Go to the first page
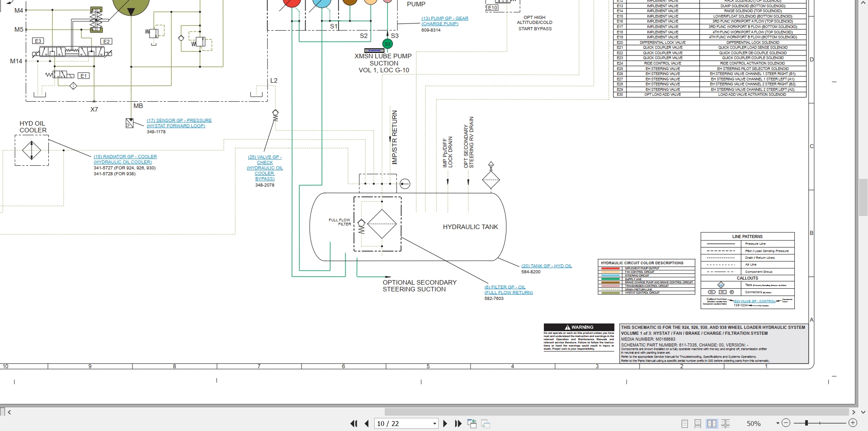This screenshot has width=868, height=431. coord(354,423)
